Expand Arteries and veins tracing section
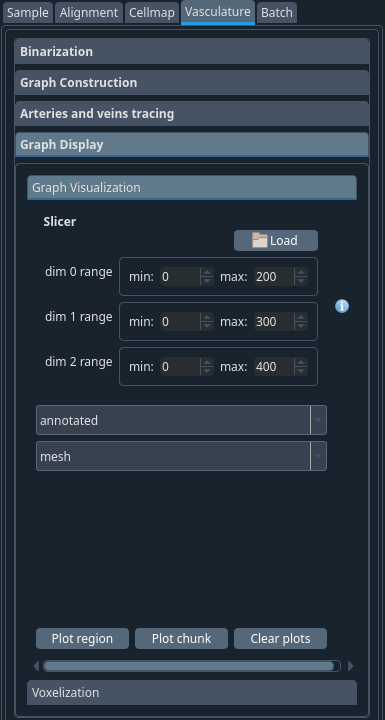 coord(192,113)
